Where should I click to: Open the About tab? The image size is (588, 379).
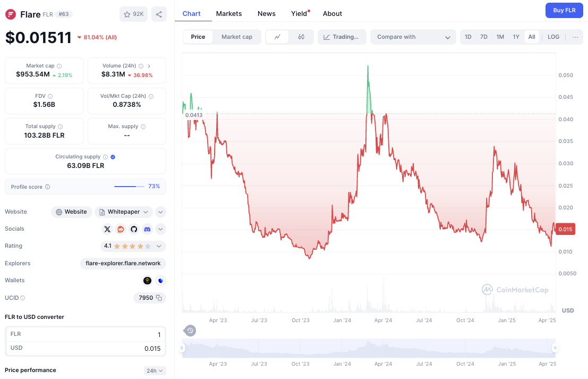click(333, 13)
